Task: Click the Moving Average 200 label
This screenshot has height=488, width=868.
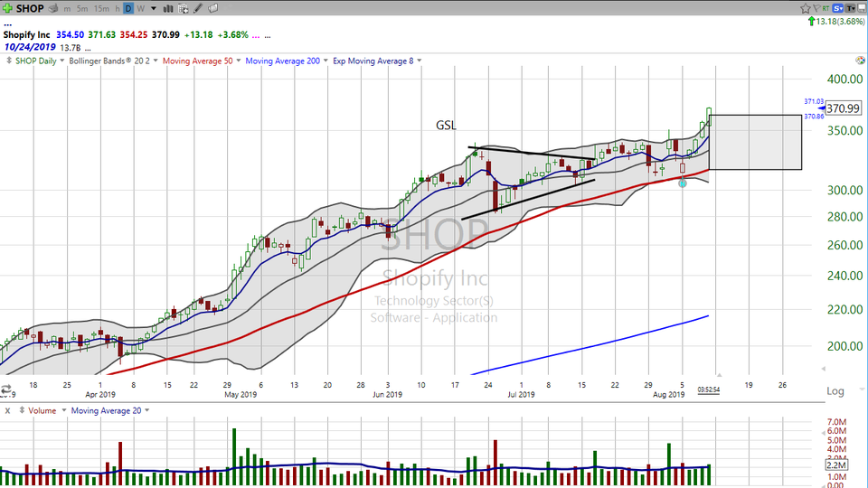Action: [283, 61]
